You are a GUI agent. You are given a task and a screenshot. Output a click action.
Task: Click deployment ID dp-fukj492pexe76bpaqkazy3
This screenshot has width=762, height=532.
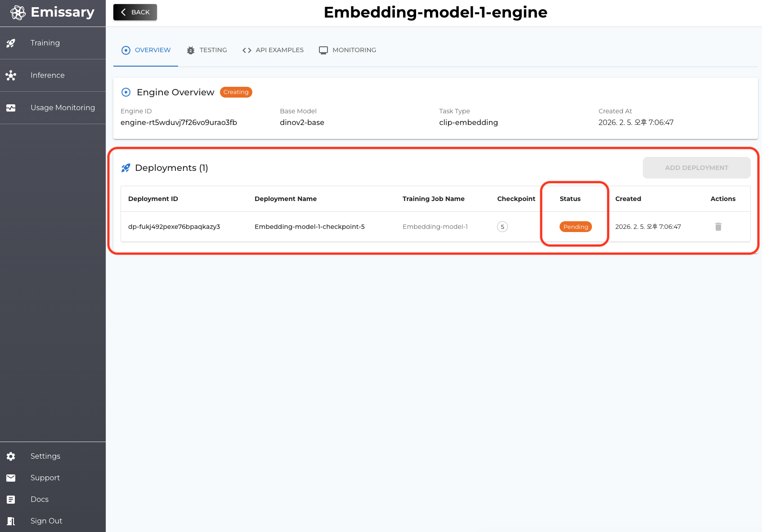174,227
